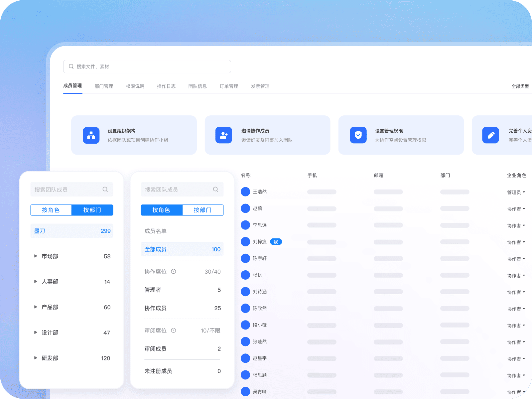The height and width of the screenshot is (399, 532).
Task: Expand the 研发部 department
Action: click(36, 358)
